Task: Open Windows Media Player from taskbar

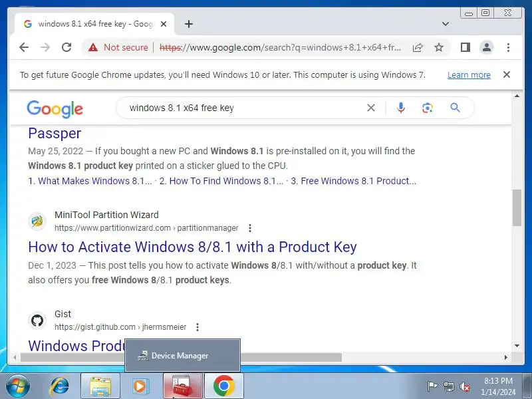Action: pyautogui.click(x=140, y=386)
